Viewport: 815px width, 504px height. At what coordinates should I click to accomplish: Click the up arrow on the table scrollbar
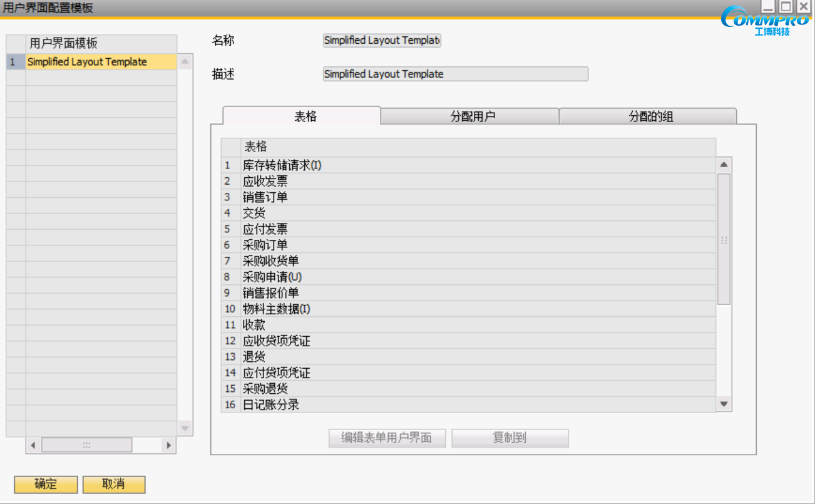coord(723,163)
